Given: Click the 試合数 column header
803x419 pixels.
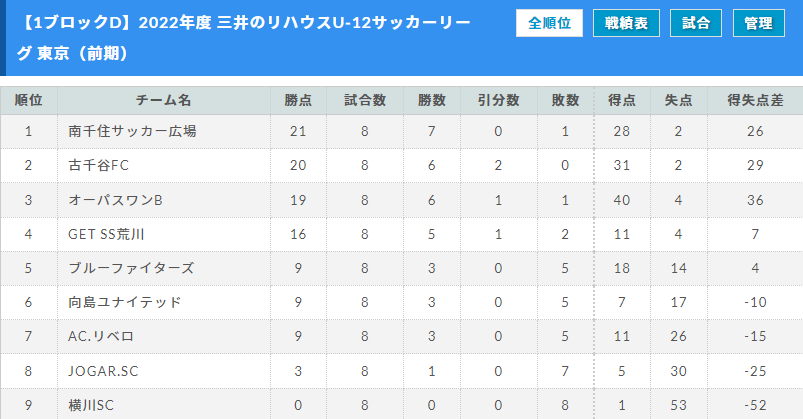Looking at the screenshot, I should [365, 100].
